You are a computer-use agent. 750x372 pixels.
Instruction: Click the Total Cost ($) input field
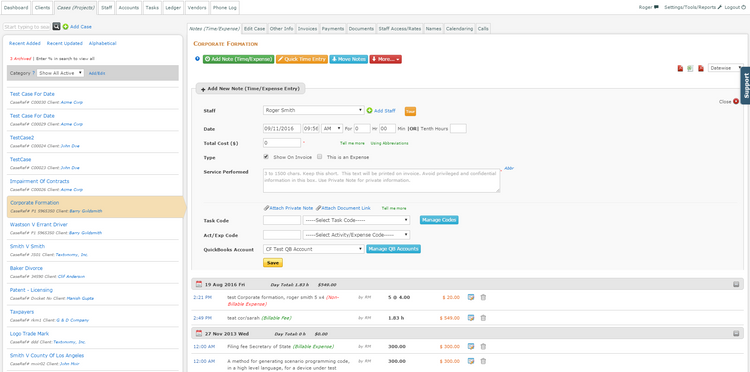[282, 142]
